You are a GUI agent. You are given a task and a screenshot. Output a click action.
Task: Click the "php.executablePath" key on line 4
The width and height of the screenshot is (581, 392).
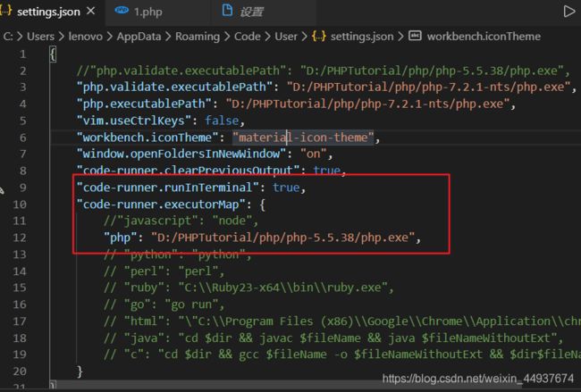coord(144,104)
